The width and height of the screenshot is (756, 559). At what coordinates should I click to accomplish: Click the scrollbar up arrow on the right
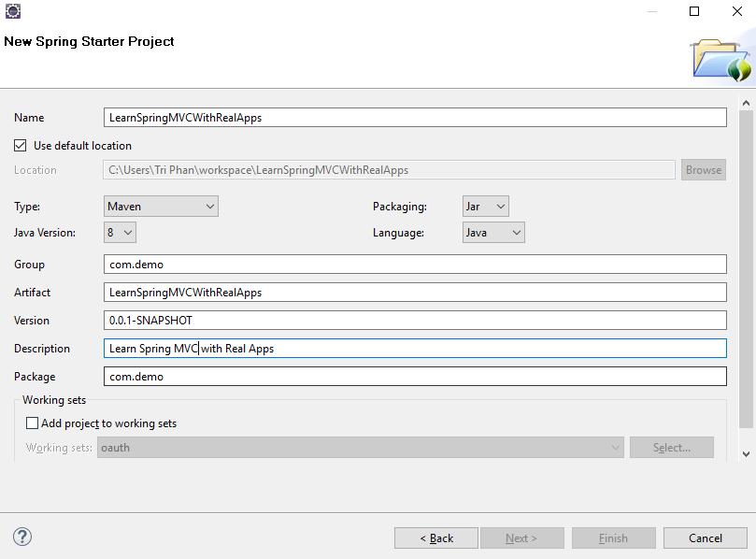pos(748,101)
